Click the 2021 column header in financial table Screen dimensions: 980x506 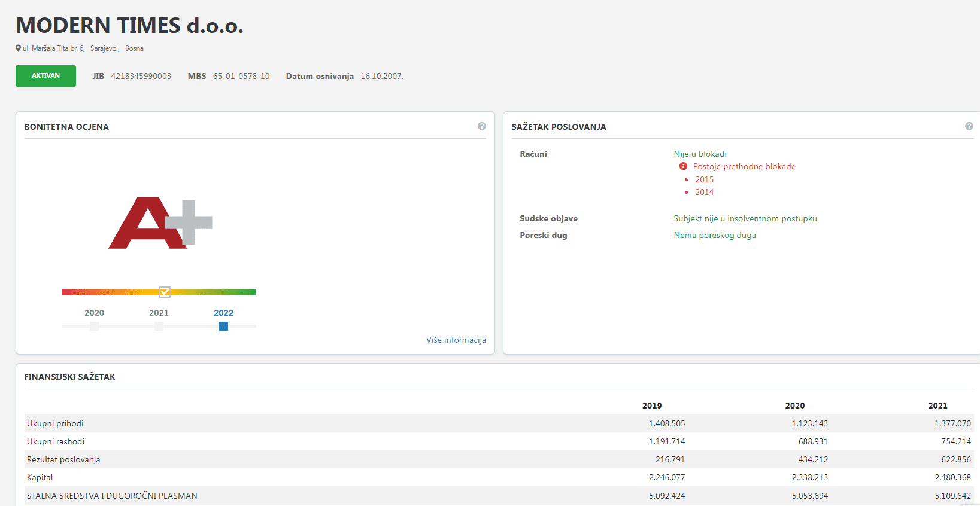[x=937, y=406]
